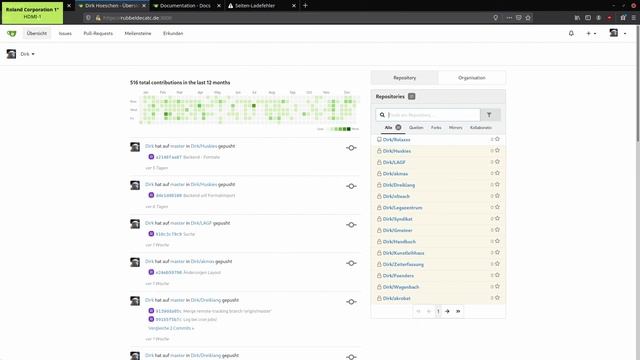Click lock icon beside Dirk/Handbuch
Screen dimensions: 640x360
tap(379, 242)
